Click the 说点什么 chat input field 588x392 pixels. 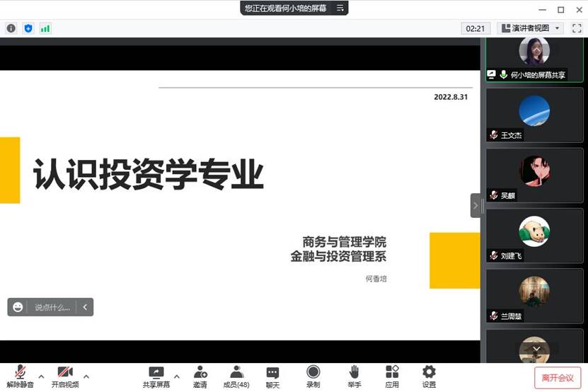[x=52, y=307]
